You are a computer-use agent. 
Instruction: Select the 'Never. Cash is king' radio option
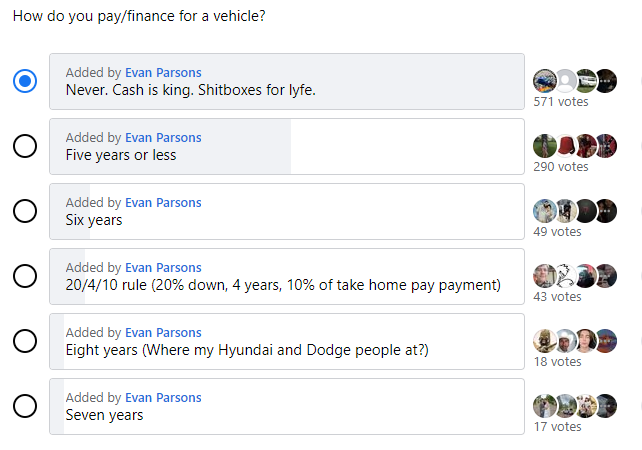25,81
